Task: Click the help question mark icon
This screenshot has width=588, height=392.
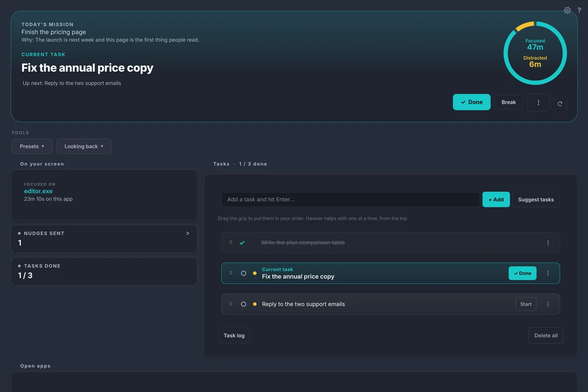Action: click(x=579, y=10)
